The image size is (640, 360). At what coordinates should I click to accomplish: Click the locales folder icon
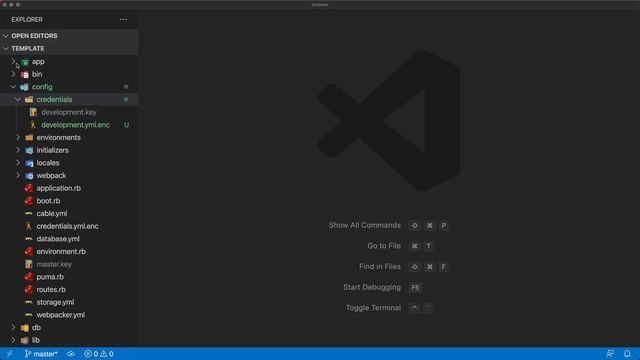pyautogui.click(x=29, y=163)
